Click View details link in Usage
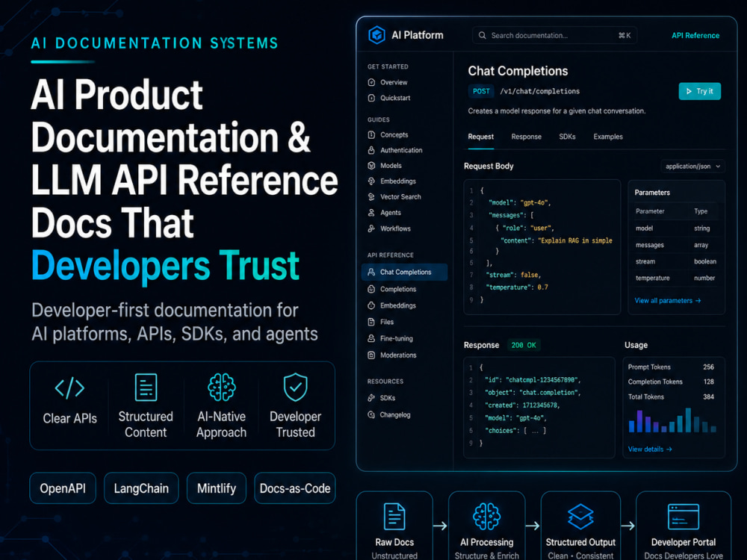Image resolution: width=747 pixels, height=560 pixels. pos(650,449)
